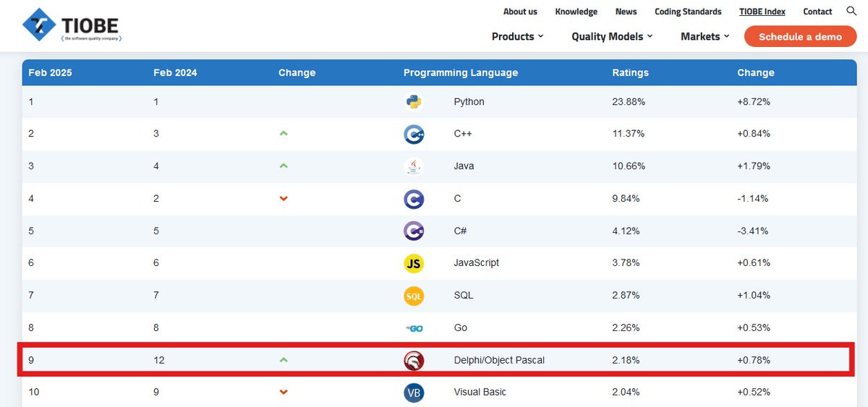Click the C++ language name
Screen dimensions: 868x407
point(464,134)
